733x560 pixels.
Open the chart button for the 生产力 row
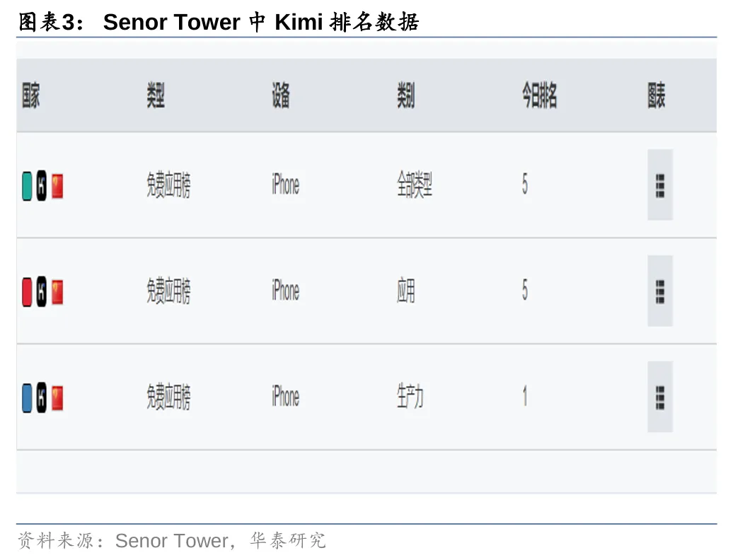659,397
